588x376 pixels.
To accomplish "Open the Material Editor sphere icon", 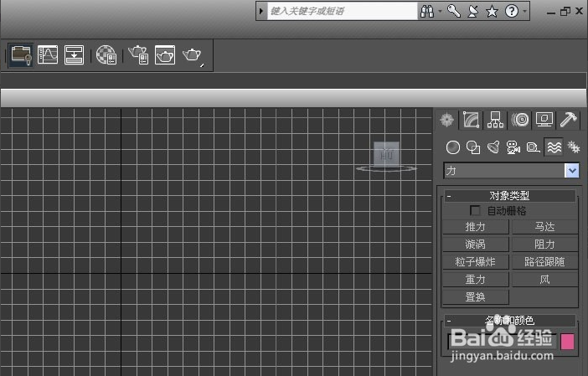I will (106, 54).
